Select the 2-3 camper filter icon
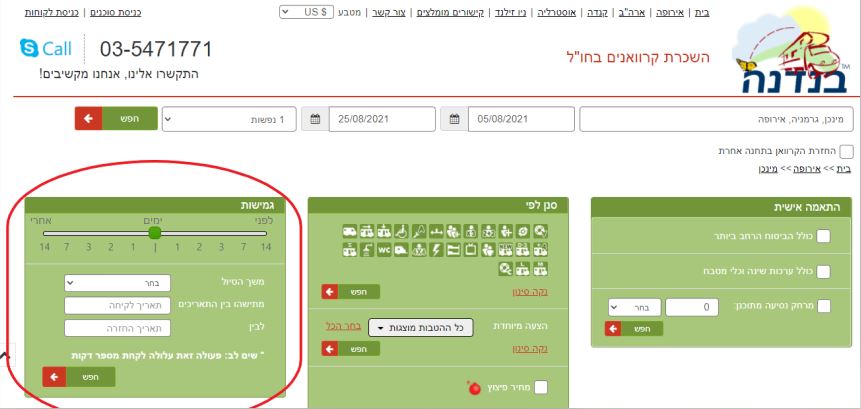 tap(523, 250)
